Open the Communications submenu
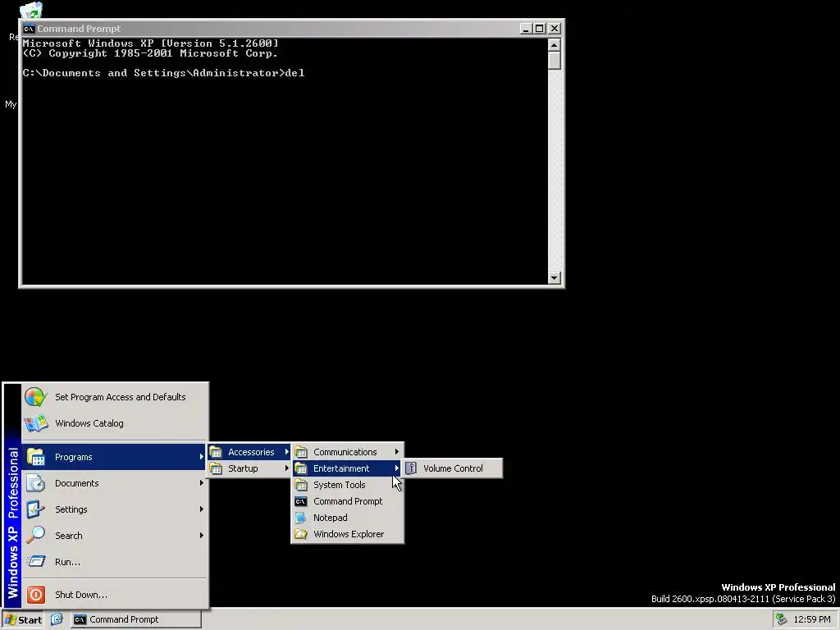Image resolution: width=840 pixels, height=630 pixels. click(x=347, y=452)
